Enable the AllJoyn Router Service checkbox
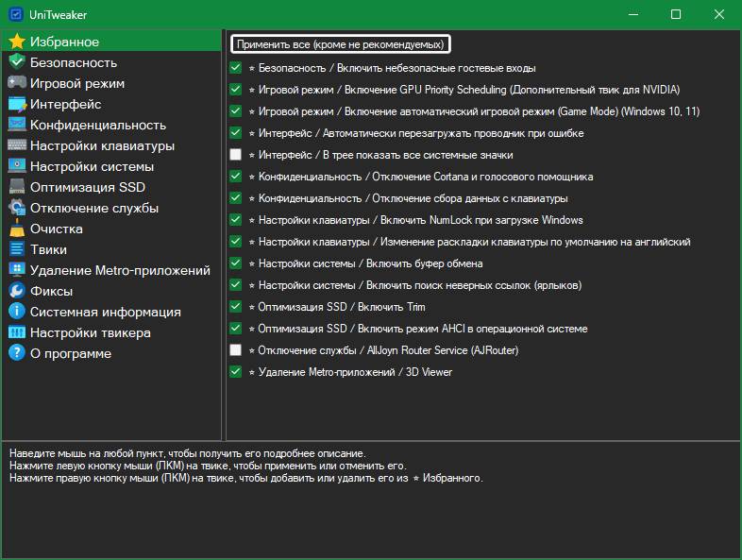Viewport: 742px width, 560px height. 236,350
